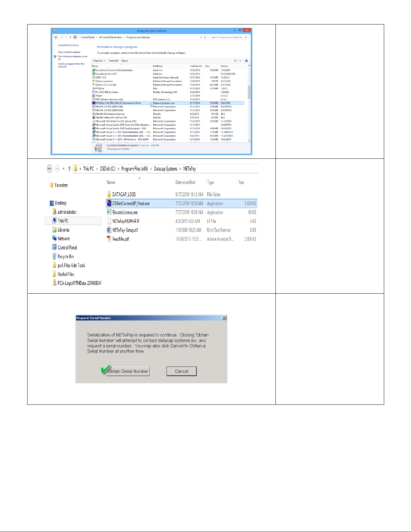Viewport: 411px width, 532px height.
Task: Select the NETePay 5.06 Paymentech Host icon
Action: (94, 103)
